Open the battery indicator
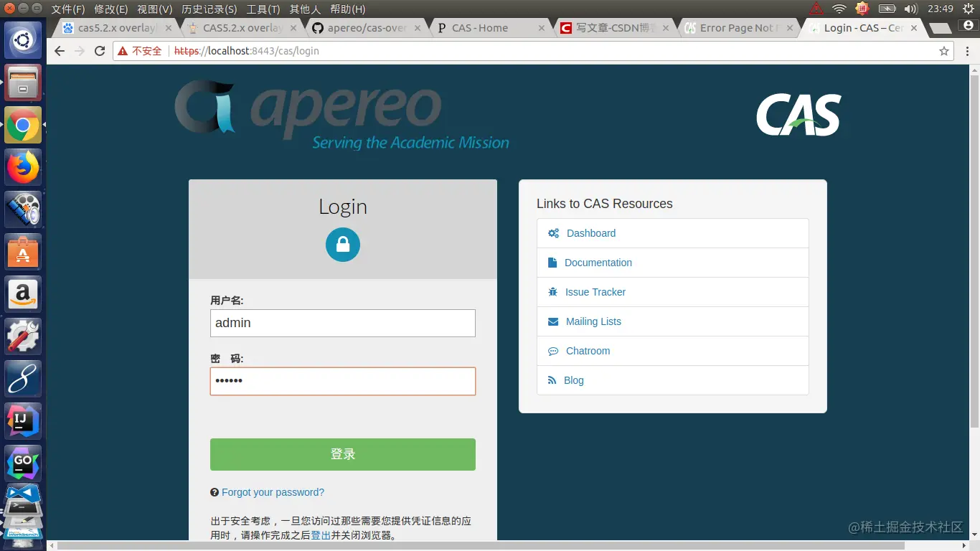Viewport: 980px width, 551px height. [x=887, y=9]
